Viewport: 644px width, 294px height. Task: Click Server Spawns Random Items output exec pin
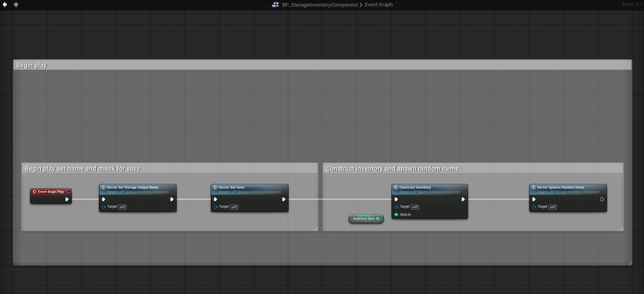602,199
